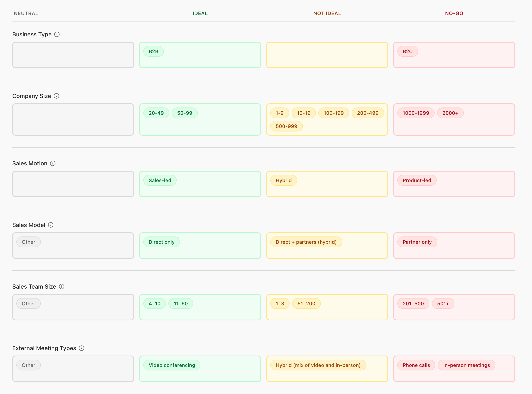Image resolution: width=532 pixels, height=394 pixels.
Task: Click the 20-49 company size chip
Action: coord(156,113)
